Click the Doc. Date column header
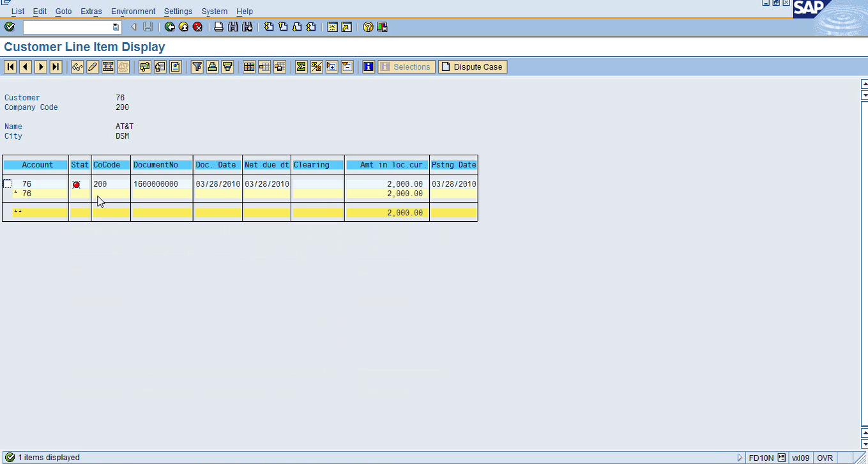Screen dimensions: 868x464 coord(218,165)
